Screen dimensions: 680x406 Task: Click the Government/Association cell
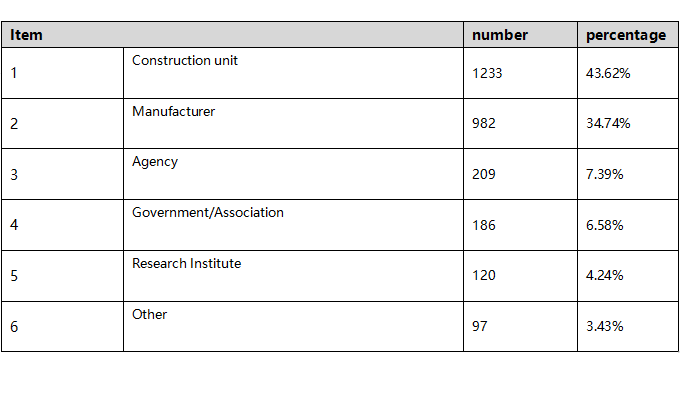pyautogui.click(x=294, y=225)
